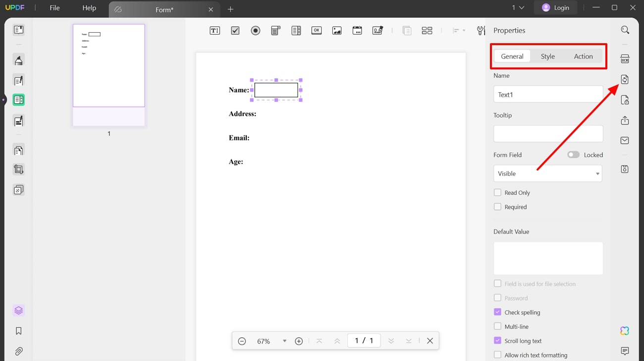This screenshot has height=361, width=644.
Task: Open the Attachments paperclip panel
Action: pos(19,351)
